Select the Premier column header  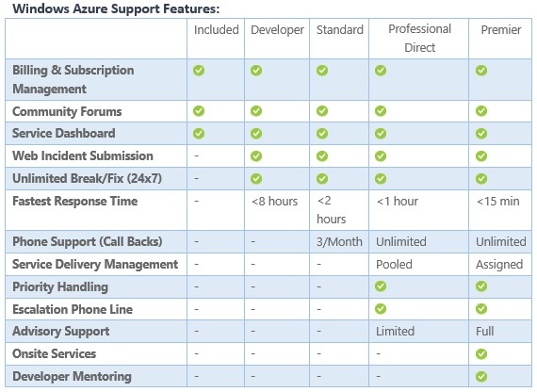[501, 30]
